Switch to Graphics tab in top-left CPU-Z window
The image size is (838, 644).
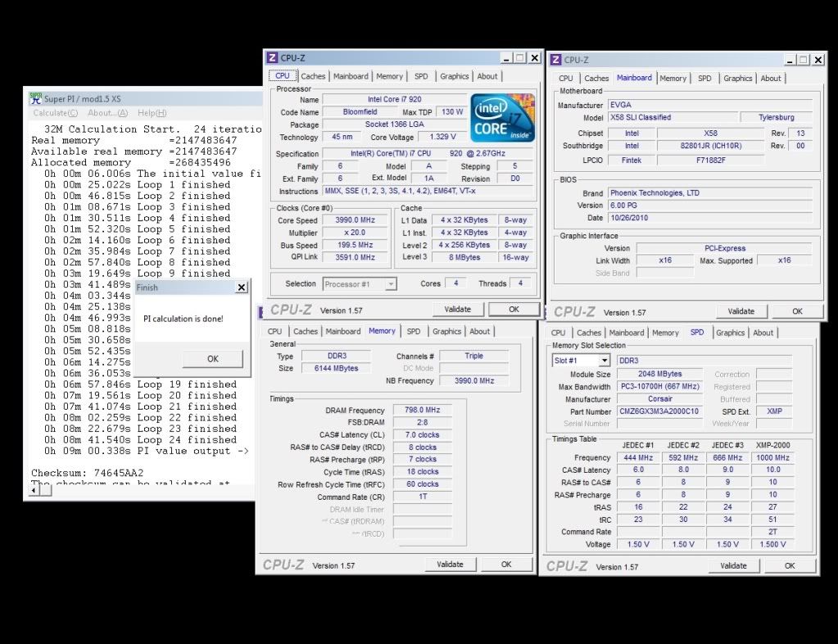[455, 76]
